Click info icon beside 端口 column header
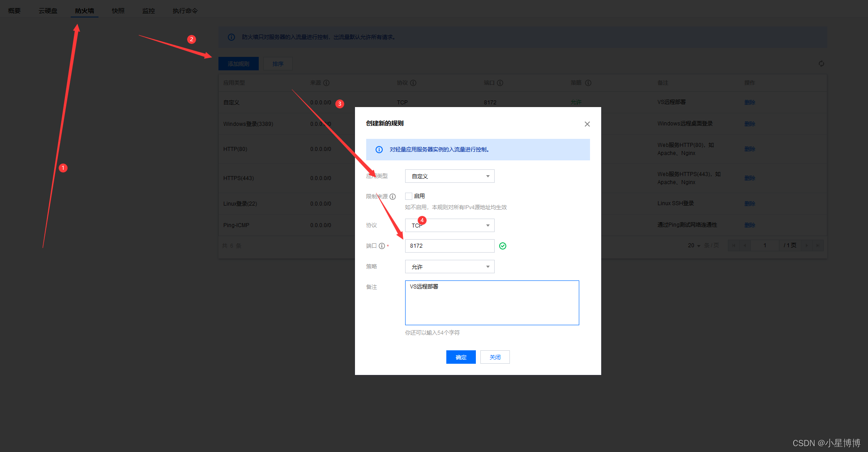 (x=500, y=83)
